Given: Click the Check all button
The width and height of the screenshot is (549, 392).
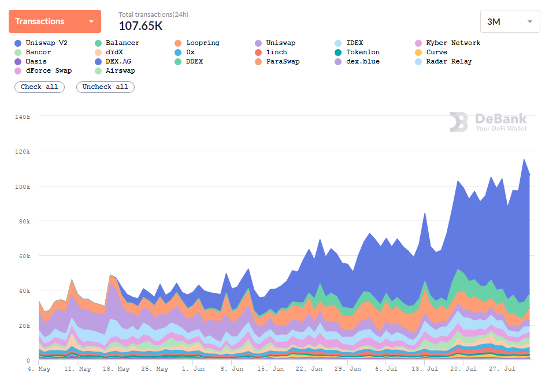Looking at the screenshot, I should 39,87.
